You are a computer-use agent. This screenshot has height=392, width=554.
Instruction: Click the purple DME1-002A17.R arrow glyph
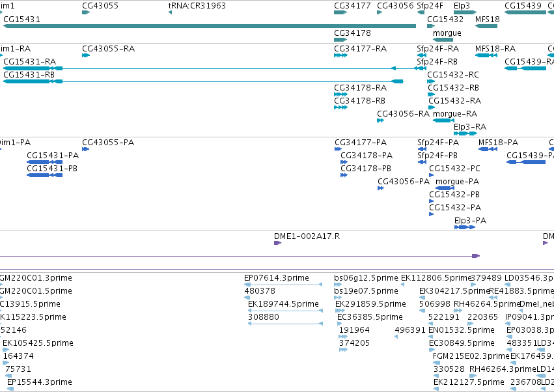tap(278, 243)
